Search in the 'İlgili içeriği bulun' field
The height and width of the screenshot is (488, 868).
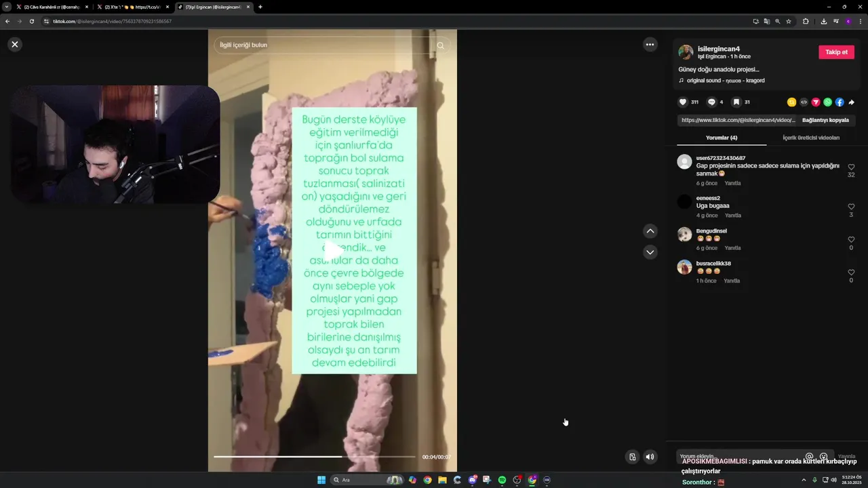click(x=322, y=45)
